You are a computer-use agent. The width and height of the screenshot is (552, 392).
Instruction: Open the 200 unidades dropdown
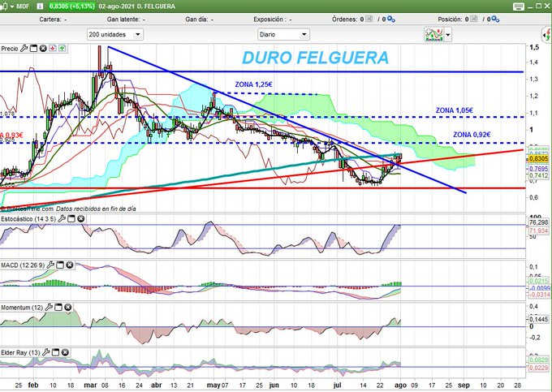point(115,34)
